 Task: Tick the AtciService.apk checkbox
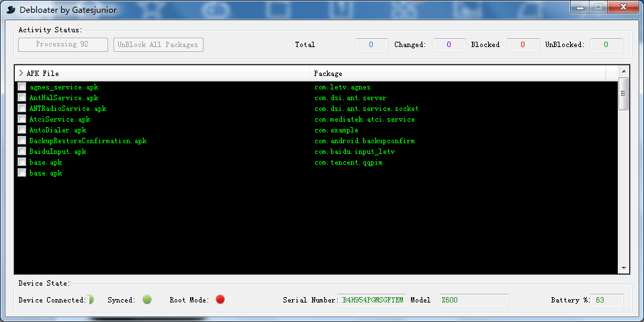pyautogui.click(x=21, y=119)
